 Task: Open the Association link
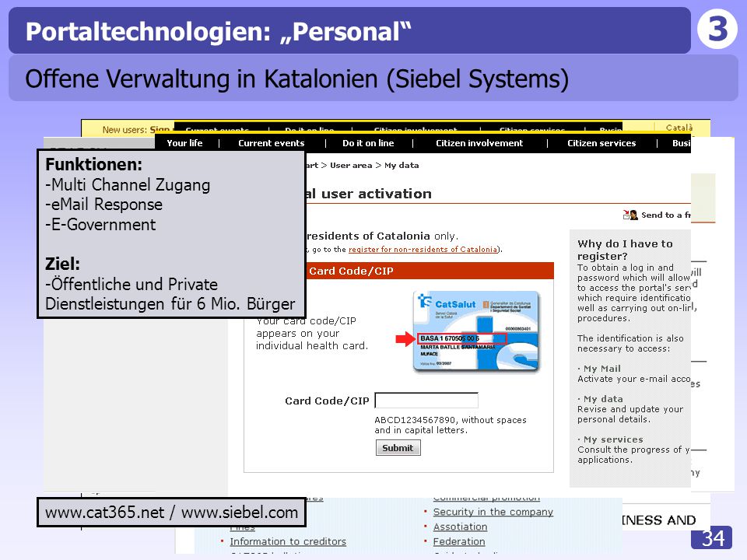coord(460,527)
